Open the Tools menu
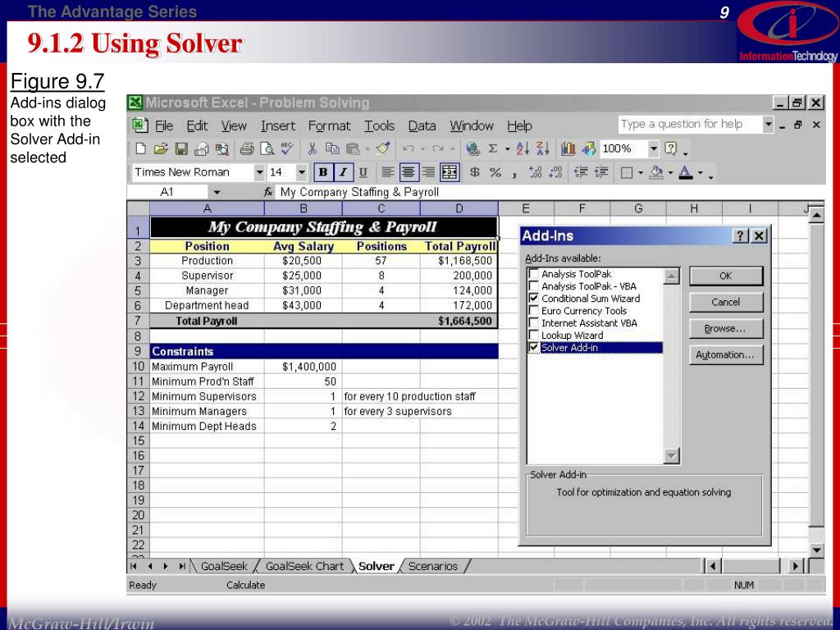 coord(379,126)
